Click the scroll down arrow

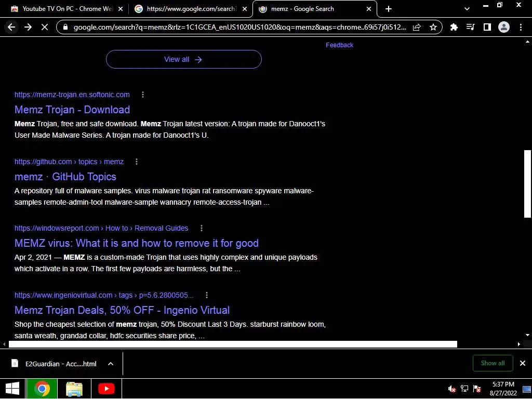pyautogui.click(x=527, y=335)
